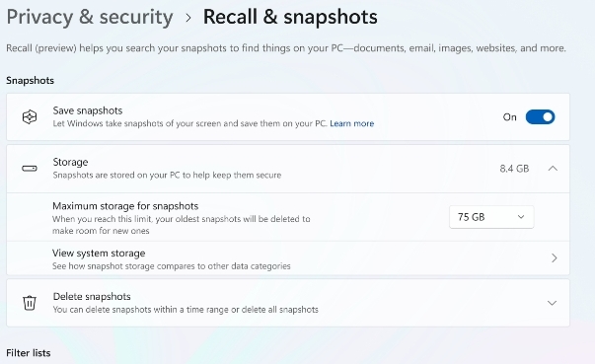The image size is (595, 364).
Task: Click the 8.4 GB storage usage value
Action: (514, 169)
